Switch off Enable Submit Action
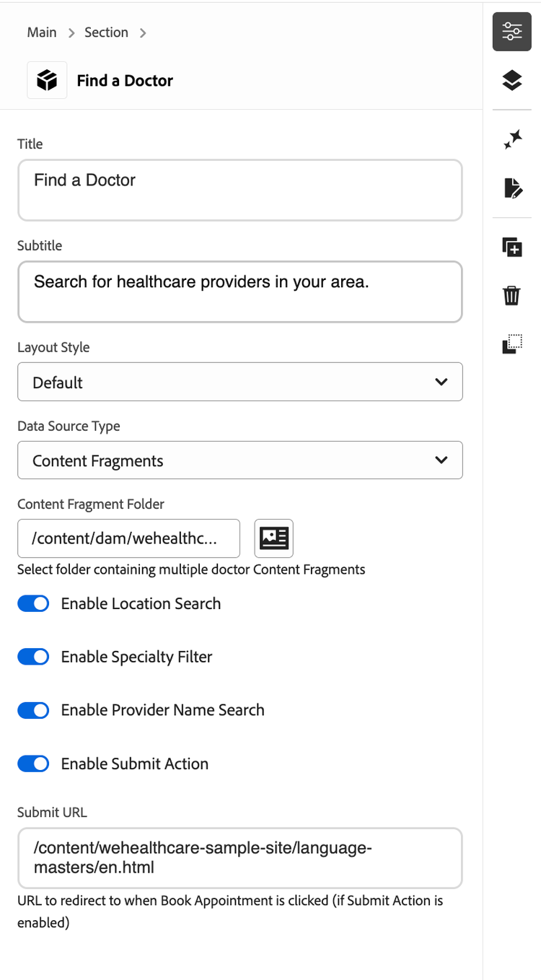Viewport: 541px width, 980px height. coord(33,764)
